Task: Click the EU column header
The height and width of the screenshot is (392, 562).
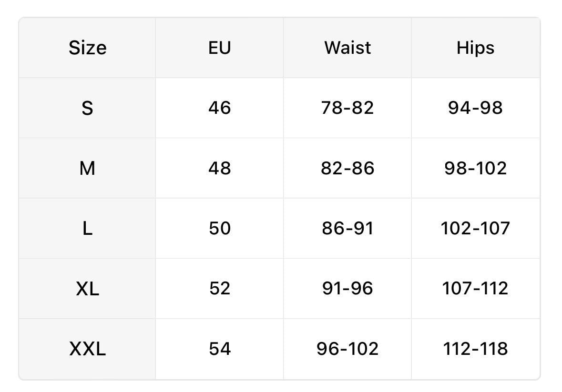Action: (x=219, y=48)
